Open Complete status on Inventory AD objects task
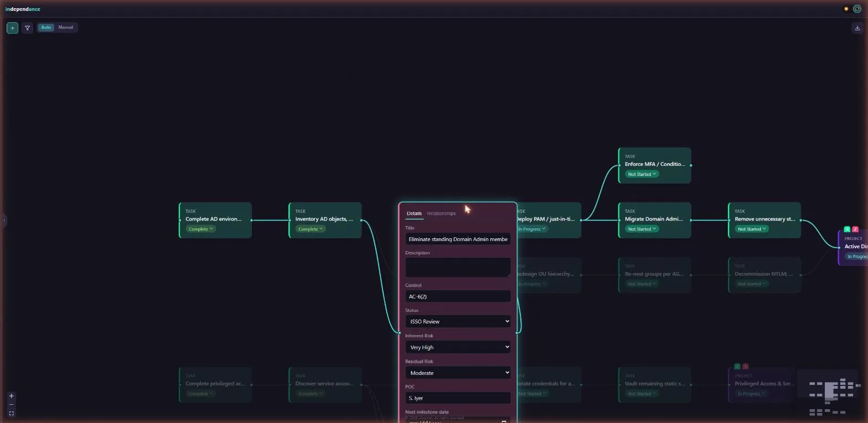Screen dimensions: 868x423 pos(311,229)
